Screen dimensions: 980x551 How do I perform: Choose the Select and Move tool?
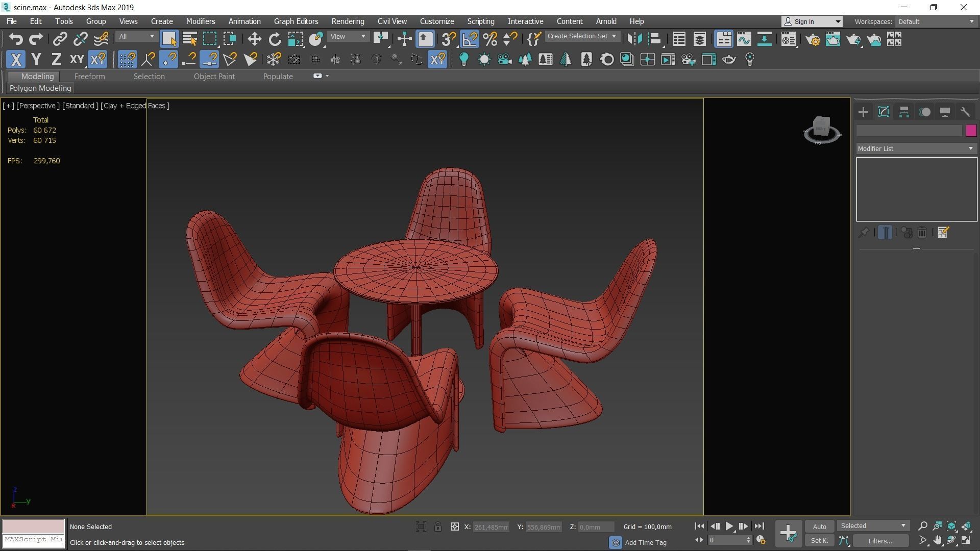tap(254, 39)
